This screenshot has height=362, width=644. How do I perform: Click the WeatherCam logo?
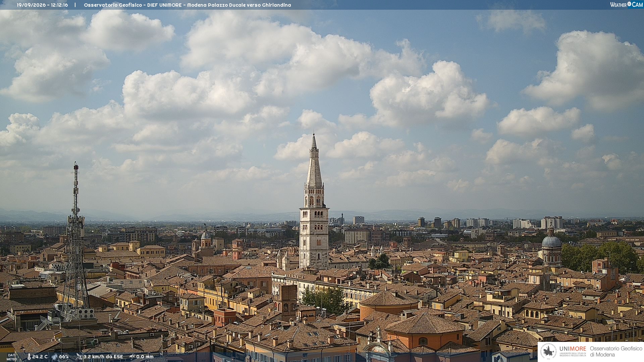626,5
